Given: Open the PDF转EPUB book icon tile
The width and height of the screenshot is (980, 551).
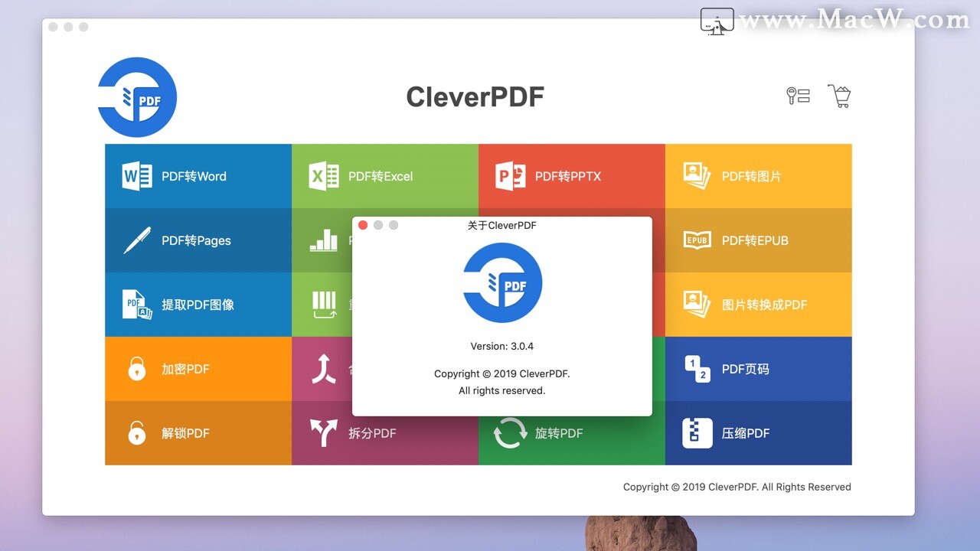Looking at the screenshot, I should 759,240.
